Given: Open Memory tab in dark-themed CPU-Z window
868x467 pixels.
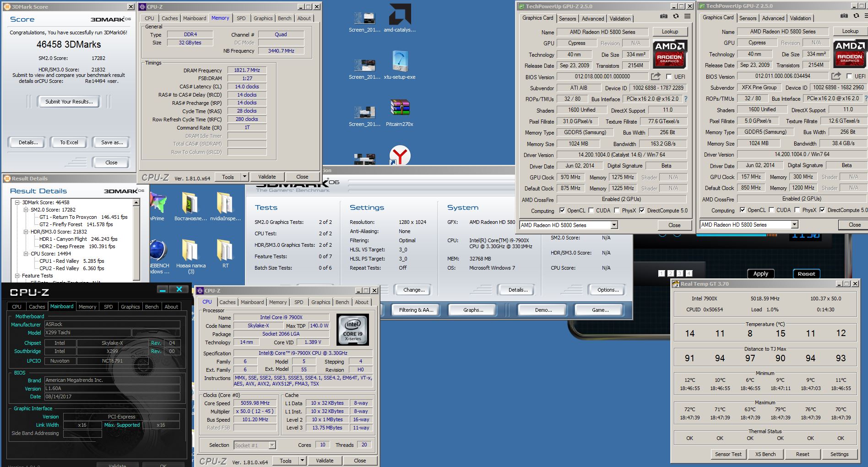Looking at the screenshot, I should pyautogui.click(x=87, y=307).
